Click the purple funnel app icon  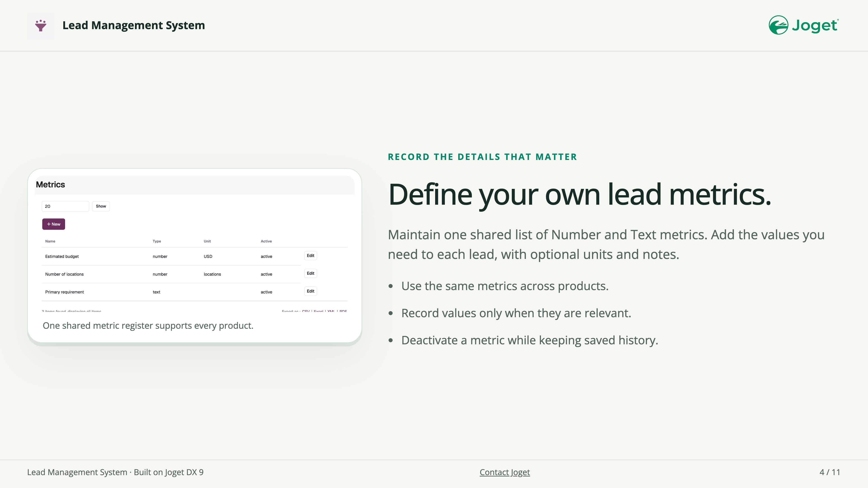(40, 26)
